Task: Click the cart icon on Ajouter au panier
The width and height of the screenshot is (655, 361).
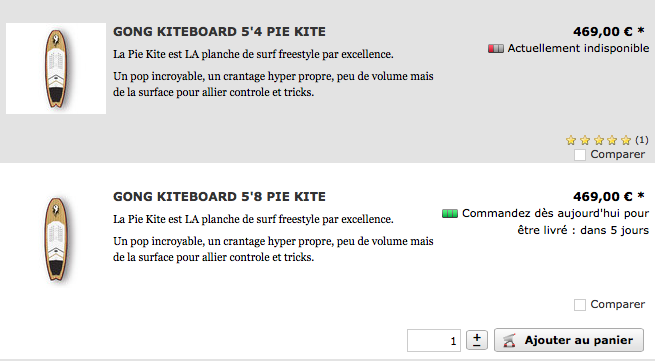Action: tap(509, 341)
